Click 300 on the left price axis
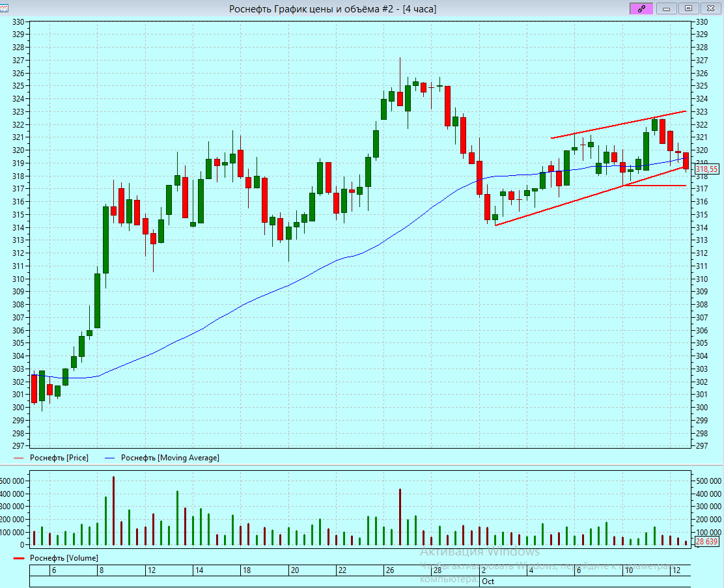724x588 pixels. (x=18, y=408)
